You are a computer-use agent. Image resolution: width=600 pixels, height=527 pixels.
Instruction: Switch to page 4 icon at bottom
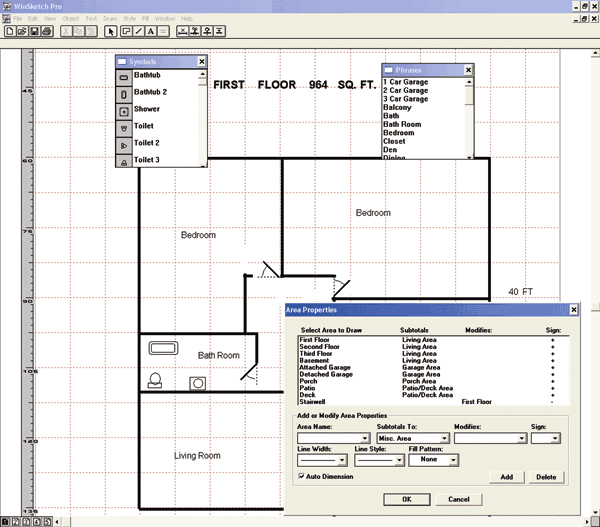coord(36,522)
